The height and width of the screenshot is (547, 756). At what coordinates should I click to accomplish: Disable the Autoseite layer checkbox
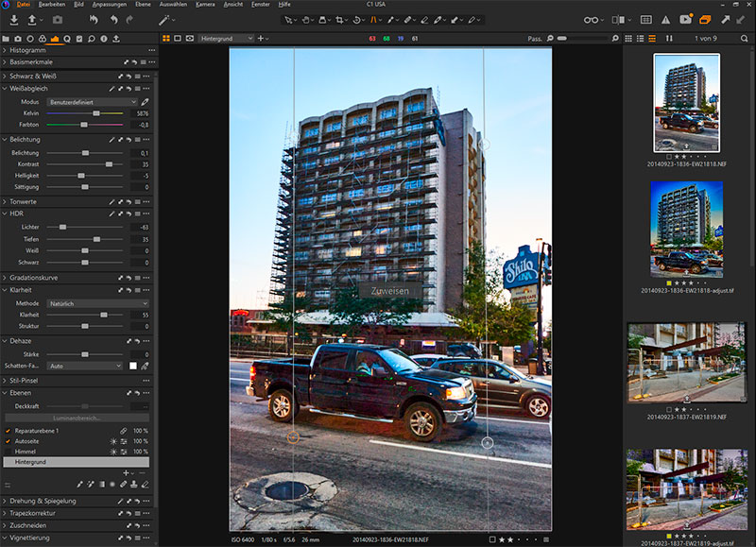(x=8, y=441)
